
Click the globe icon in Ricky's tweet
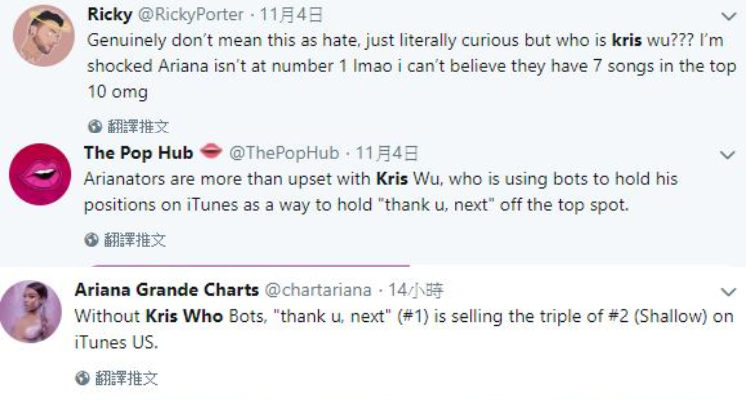(x=94, y=127)
